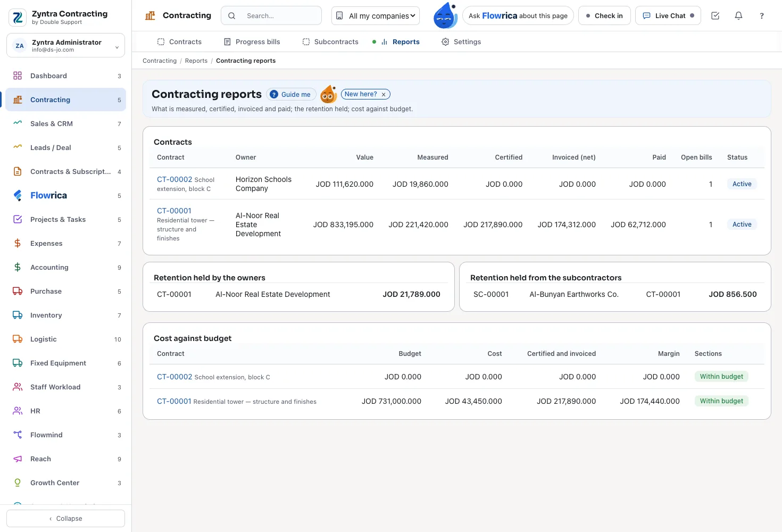Open the Staff Workload people icon
Image resolution: width=782 pixels, height=532 pixels.
[x=18, y=387]
